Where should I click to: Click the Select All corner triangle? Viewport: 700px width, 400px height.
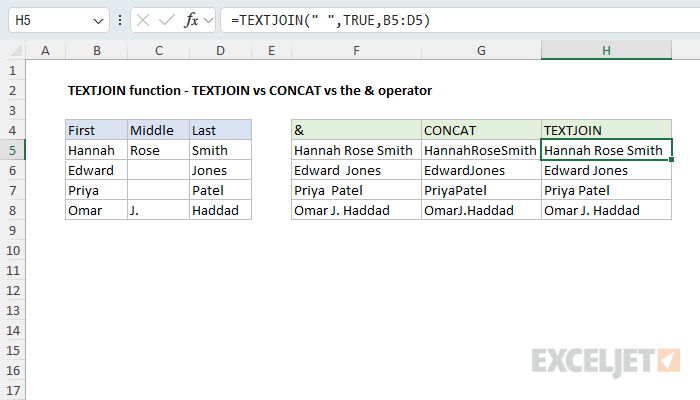(16, 51)
